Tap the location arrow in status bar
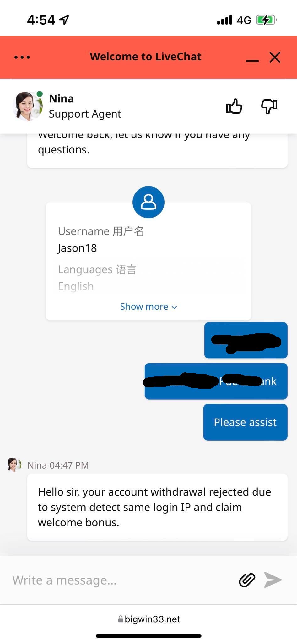This screenshot has width=297, height=644. click(64, 20)
